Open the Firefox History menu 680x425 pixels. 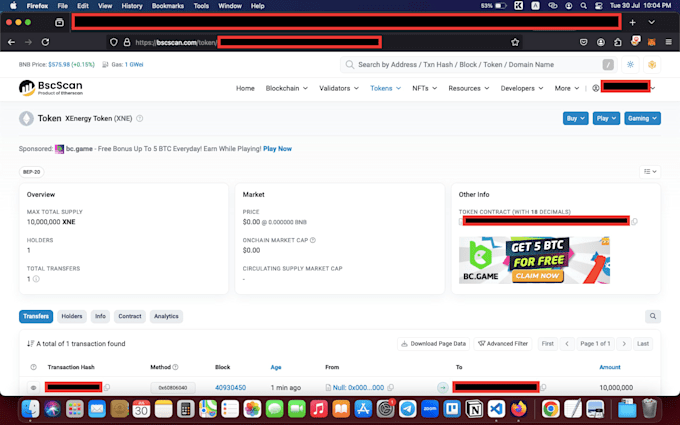131,6
